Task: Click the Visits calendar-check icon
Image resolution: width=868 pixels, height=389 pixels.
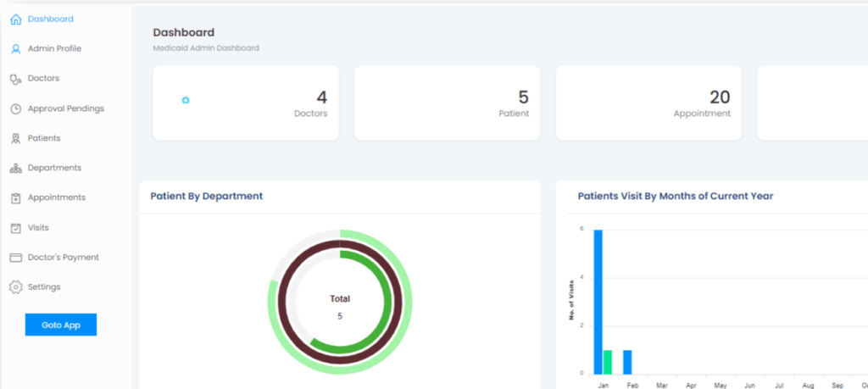Action: [15, 228]
